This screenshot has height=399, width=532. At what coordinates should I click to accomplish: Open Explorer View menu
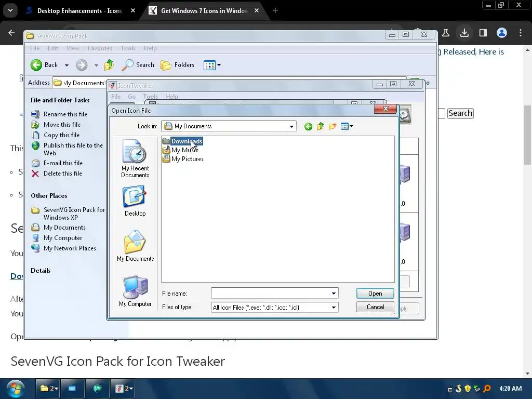(x=73, y=48)
